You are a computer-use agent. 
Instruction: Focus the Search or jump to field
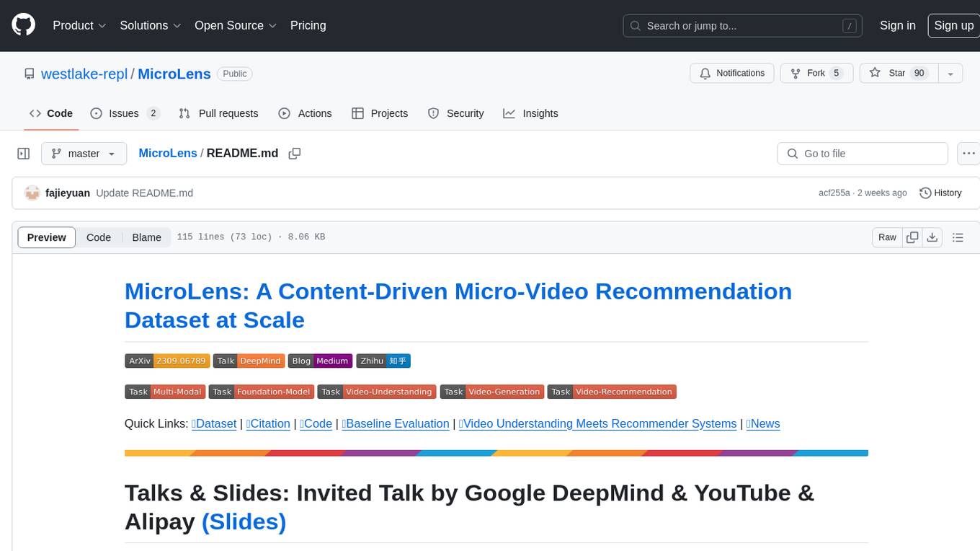pos(744,26)
